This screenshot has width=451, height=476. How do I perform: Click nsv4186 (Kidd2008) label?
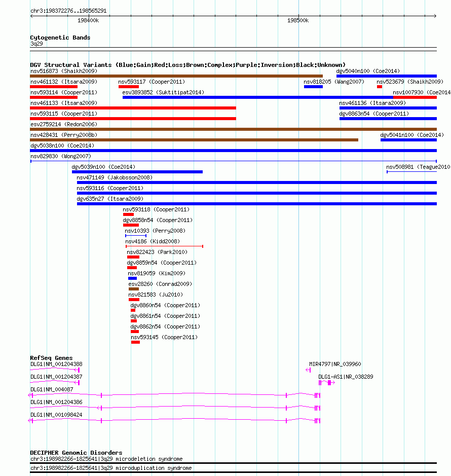point(153,241)
